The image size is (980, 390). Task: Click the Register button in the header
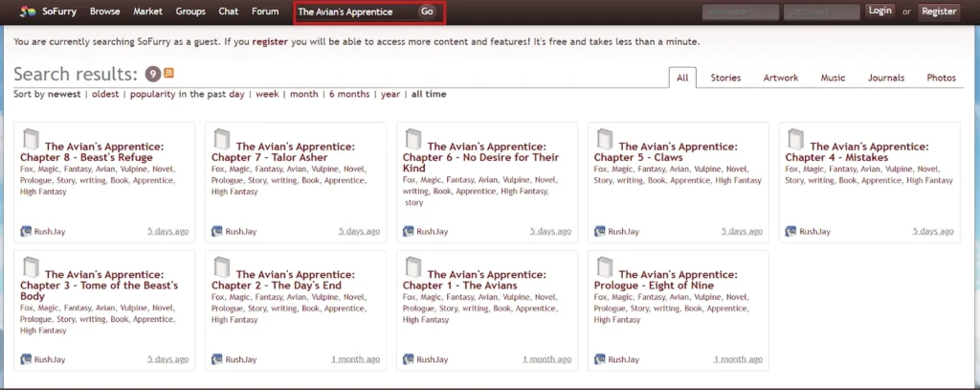tap(938, 11)
